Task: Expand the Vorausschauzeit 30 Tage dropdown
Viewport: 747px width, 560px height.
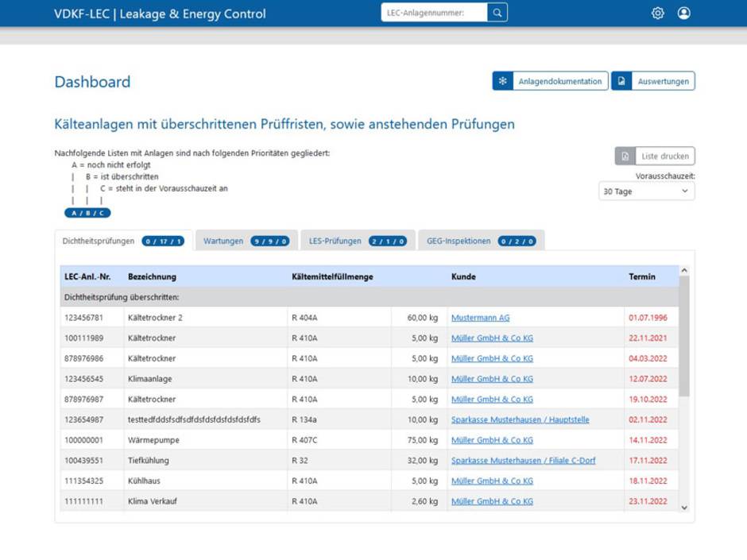Action: tap(646, 191)
